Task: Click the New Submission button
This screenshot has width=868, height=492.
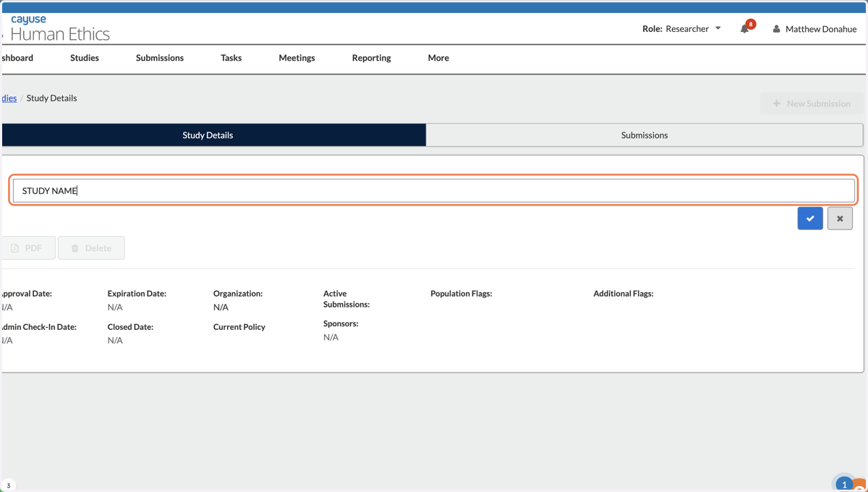Action: tap(812, 103)
